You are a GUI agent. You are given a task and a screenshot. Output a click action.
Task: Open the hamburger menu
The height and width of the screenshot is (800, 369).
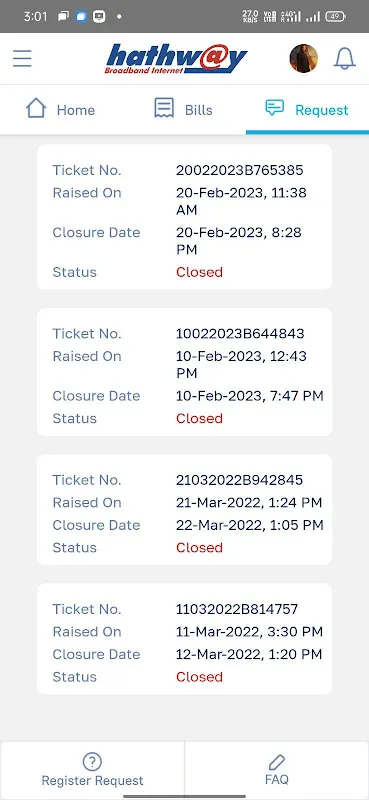tap(22, 59)
